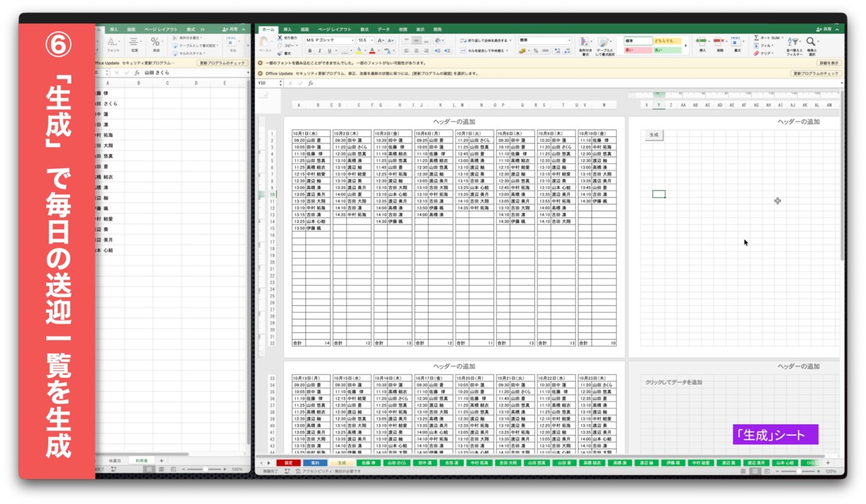The height and width of the screenshot is (504, 866).
Task: Click the Fill (フィル) icon
Action: [x=756, y=45]
